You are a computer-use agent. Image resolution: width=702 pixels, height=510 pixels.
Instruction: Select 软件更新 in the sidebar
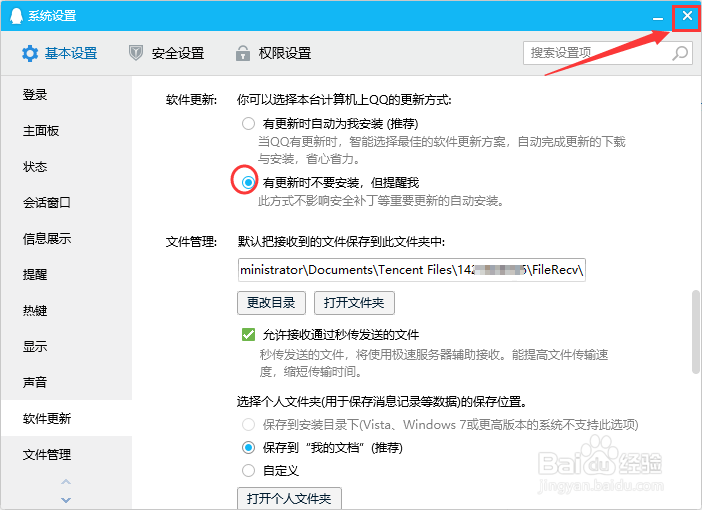[x=66, y=418]
